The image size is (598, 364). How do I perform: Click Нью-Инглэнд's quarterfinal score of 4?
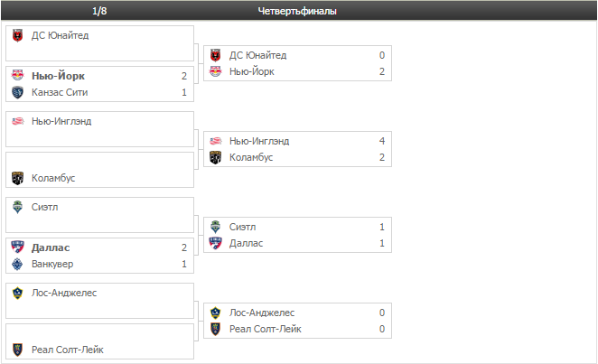pos(382,141)
